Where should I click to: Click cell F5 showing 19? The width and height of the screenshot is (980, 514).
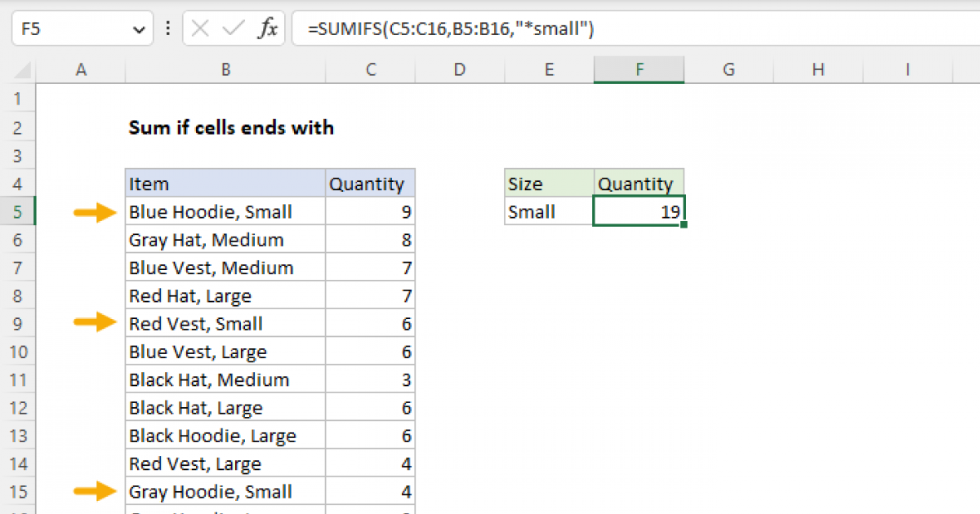pos(639,212)
